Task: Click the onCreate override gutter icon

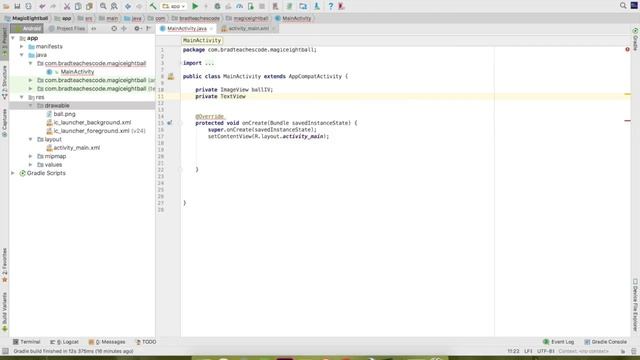Action: pos(169,123)
